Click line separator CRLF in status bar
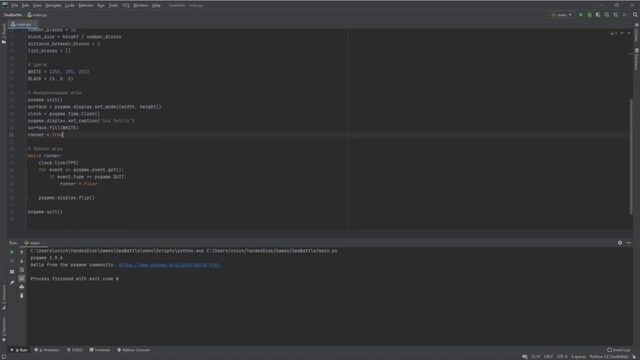 coord(548,357)
